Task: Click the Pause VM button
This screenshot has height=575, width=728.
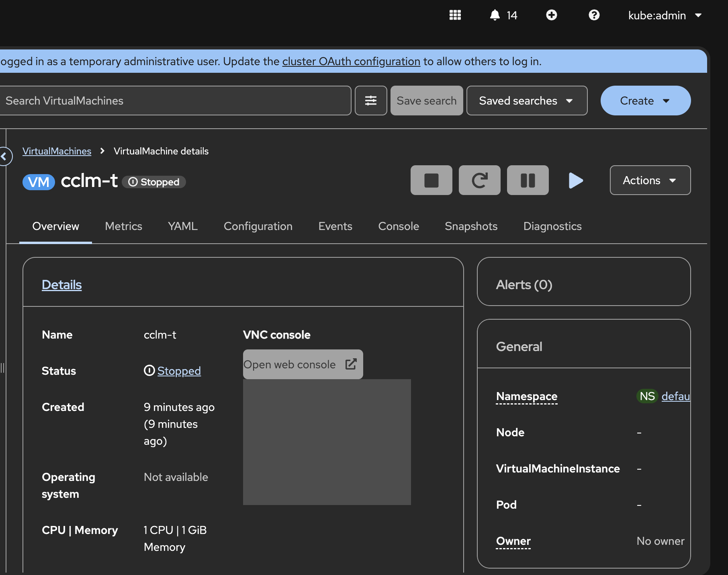Action: coord(528,180)
